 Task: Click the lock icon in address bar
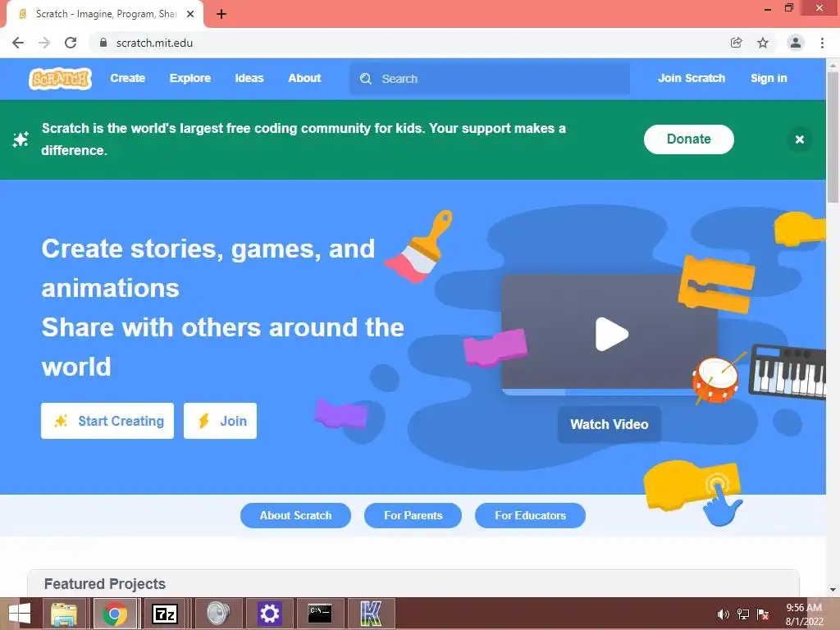click(x=103, y=43)
